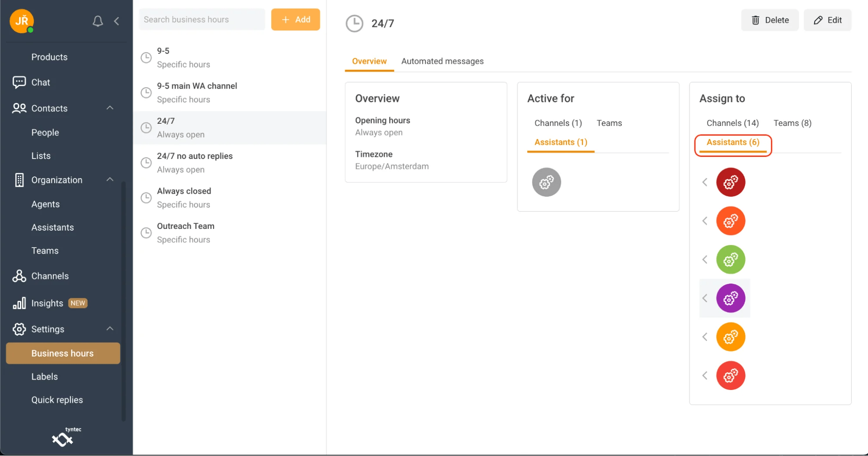Click the Settings gear icon
Screen dimensions: 868x456
(19, 329)
